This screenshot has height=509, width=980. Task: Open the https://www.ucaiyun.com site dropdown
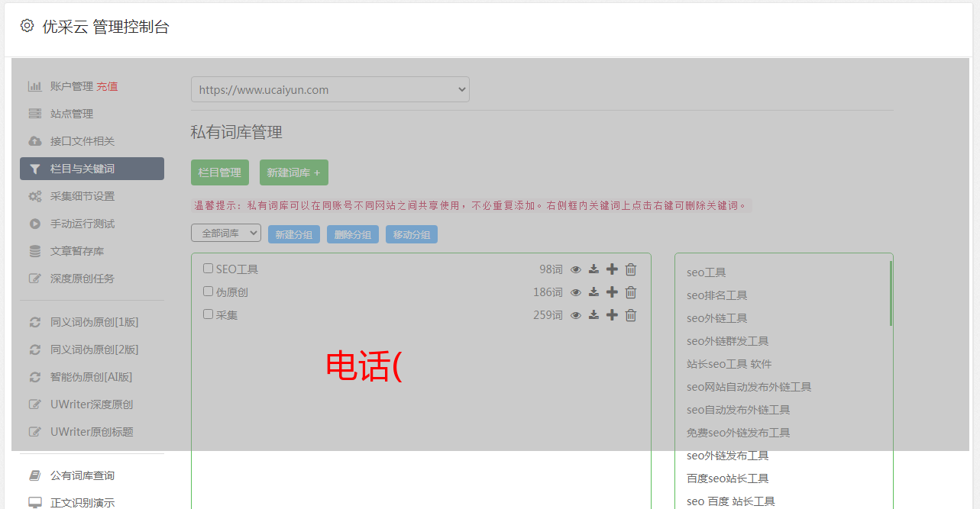(330, 89)
